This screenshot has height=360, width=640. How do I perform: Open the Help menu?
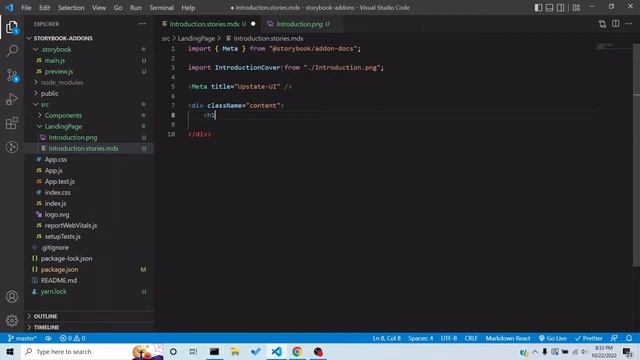pyautogui.click(x=188, y=7)
